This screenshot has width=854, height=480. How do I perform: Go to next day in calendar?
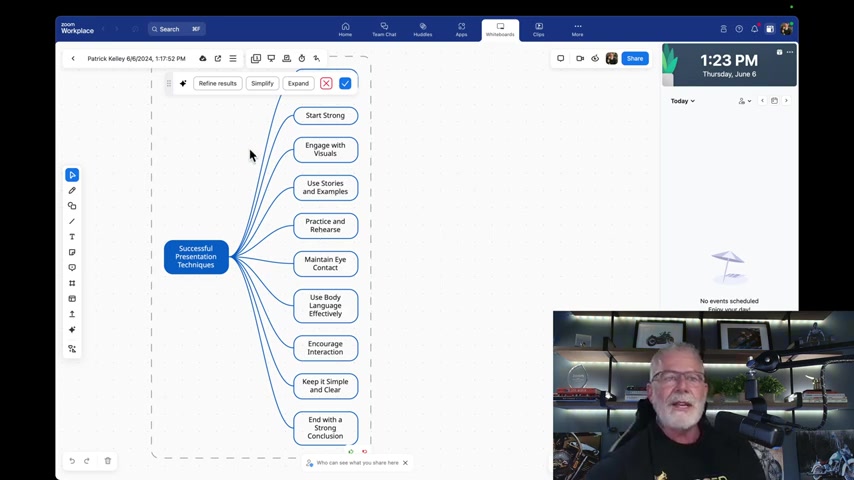click(786, 101)
